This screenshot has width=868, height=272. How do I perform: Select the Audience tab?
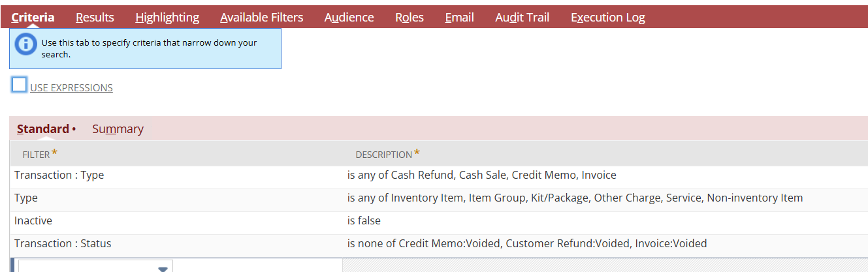tap(349, 18)
